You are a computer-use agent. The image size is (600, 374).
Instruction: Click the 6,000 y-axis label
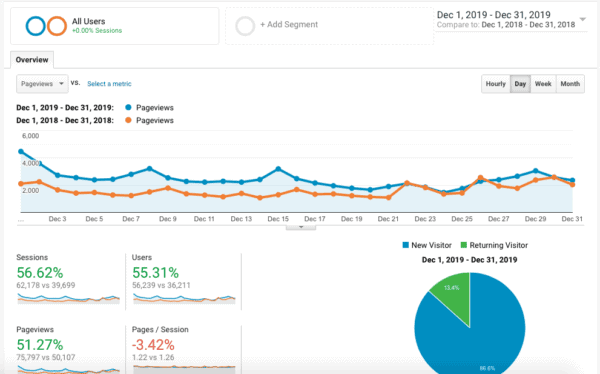pyautogui.click(x=31, y=136)
